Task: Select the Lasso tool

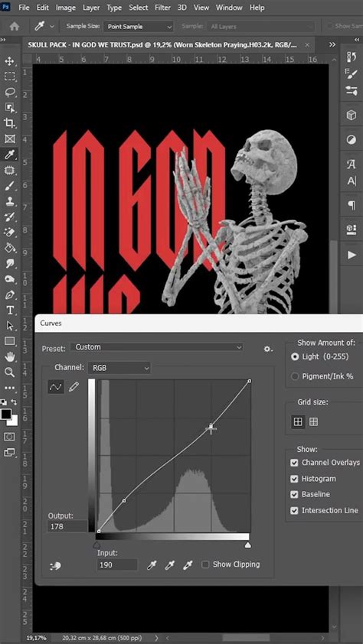Action: pos(9,92)
